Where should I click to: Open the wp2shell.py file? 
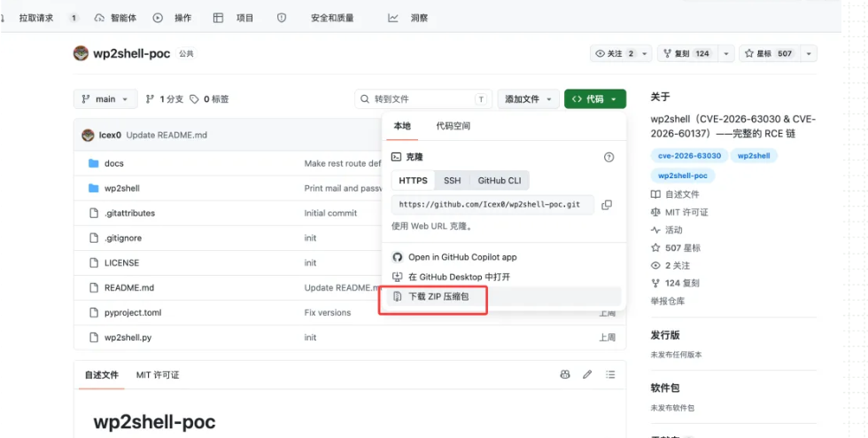pyautogui.click(x=128, y=337)
